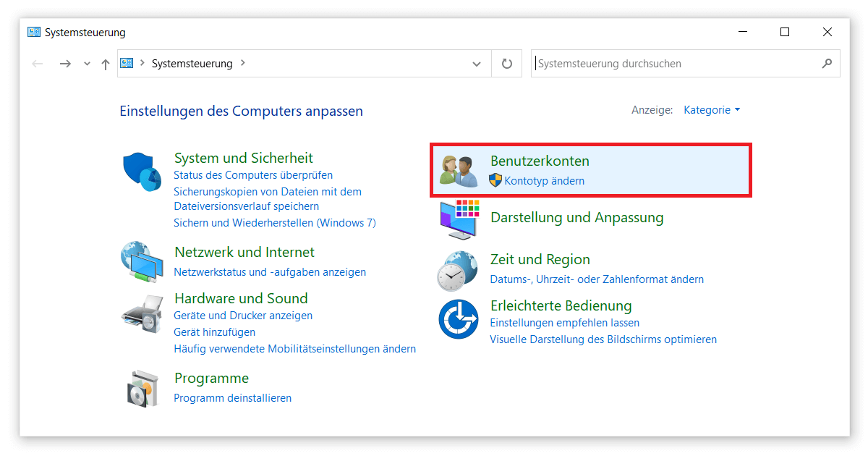Expand the Systemsteuerung breadcrumb chevron
Viewport: 868px width, 456px height.
(x=242, y=63)
